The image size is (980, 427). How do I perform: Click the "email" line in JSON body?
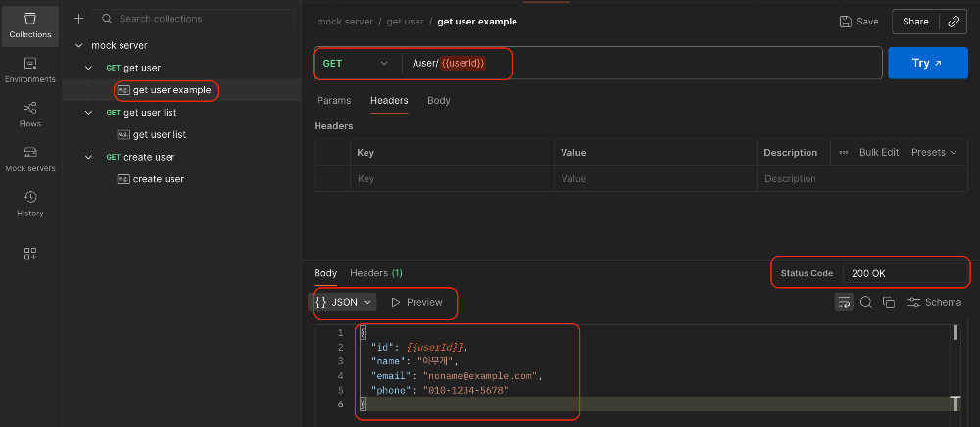coord(457,376)
